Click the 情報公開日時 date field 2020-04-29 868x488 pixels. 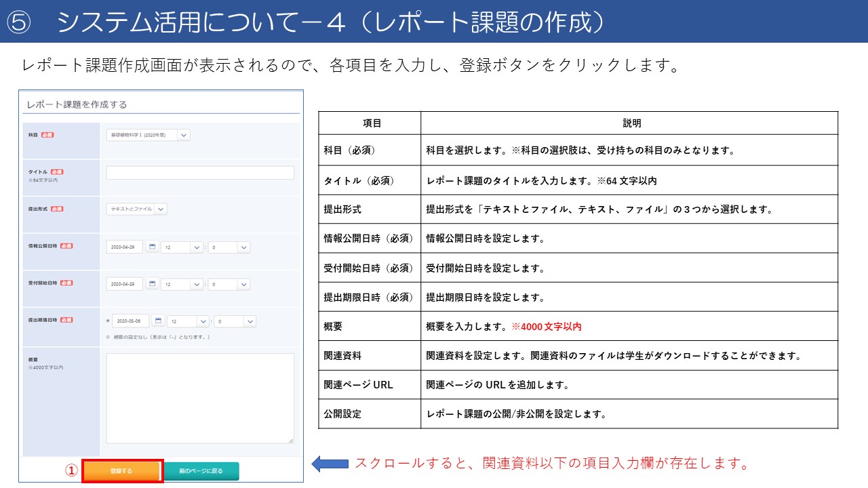tap(125, 247)
